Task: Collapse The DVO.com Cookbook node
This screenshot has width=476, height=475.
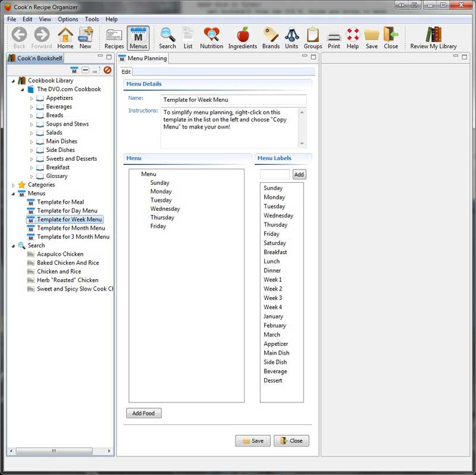Action: (22, 90)
